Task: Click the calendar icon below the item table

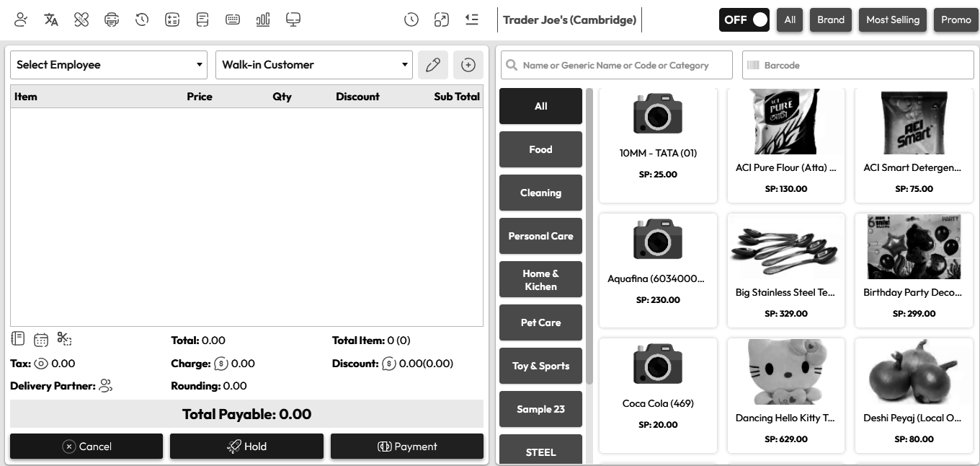Action: click(x=41, y=339)
